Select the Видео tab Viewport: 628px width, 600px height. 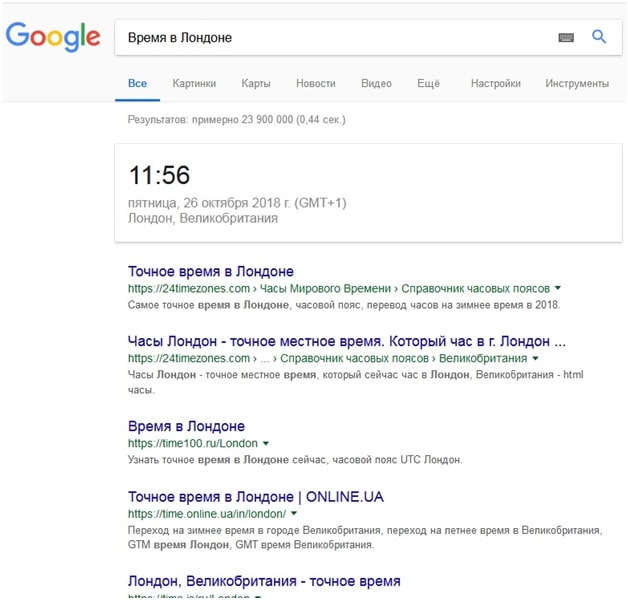pyautogui.click(x=376, y=84)
